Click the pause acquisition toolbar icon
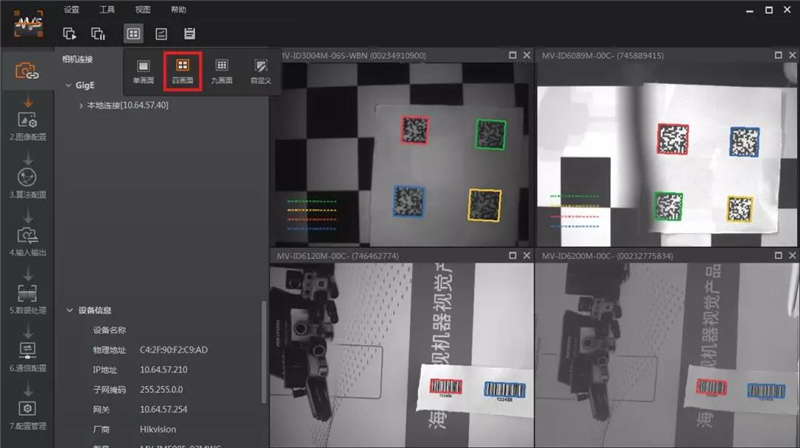Viewport: 800px width, 448px height. [x=98, y=34]
